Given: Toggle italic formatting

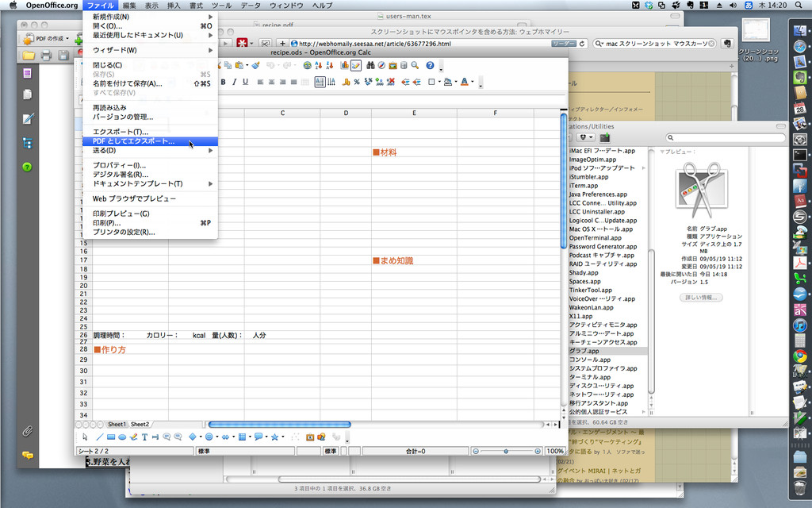Looking at the screenshot, I should tap(234, 79).
